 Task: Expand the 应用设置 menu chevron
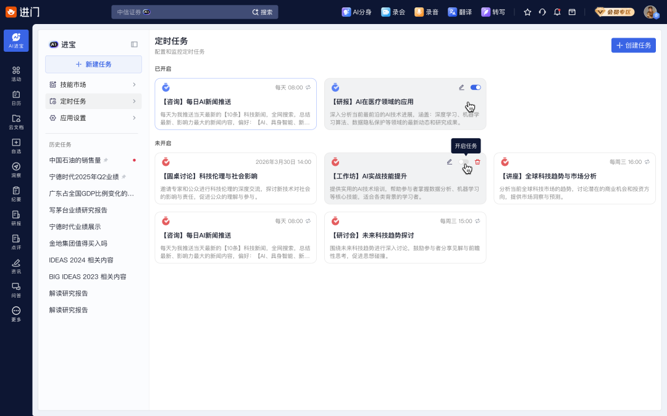pyautogui.click(x=134, y=118)
